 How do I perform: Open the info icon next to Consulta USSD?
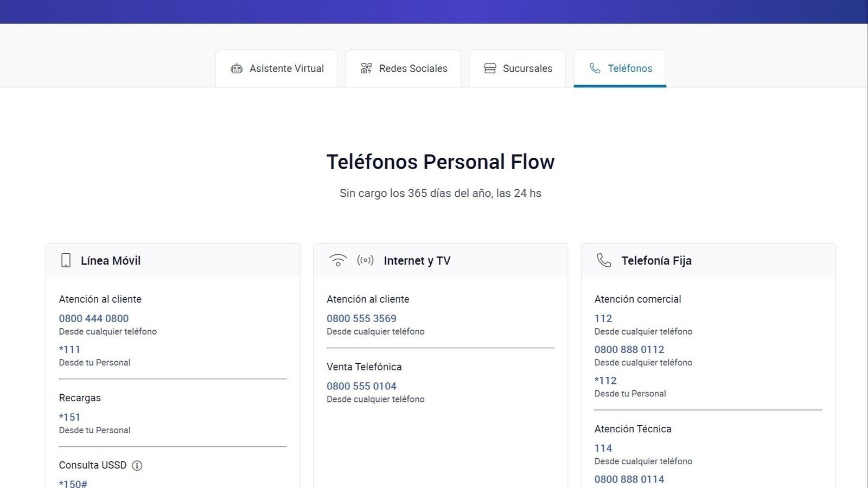pyautogui.click(x=137, y=465)
